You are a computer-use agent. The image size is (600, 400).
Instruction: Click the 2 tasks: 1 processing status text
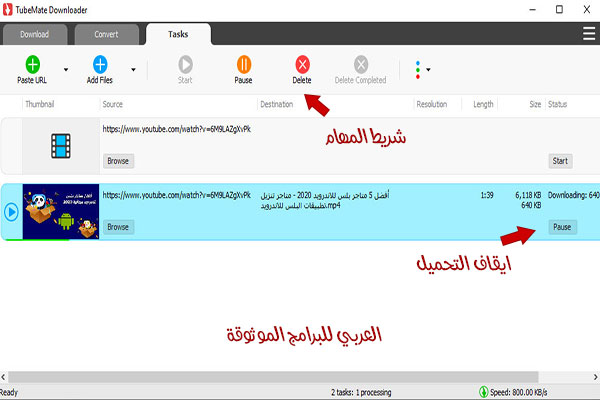(x=361, y=392)
